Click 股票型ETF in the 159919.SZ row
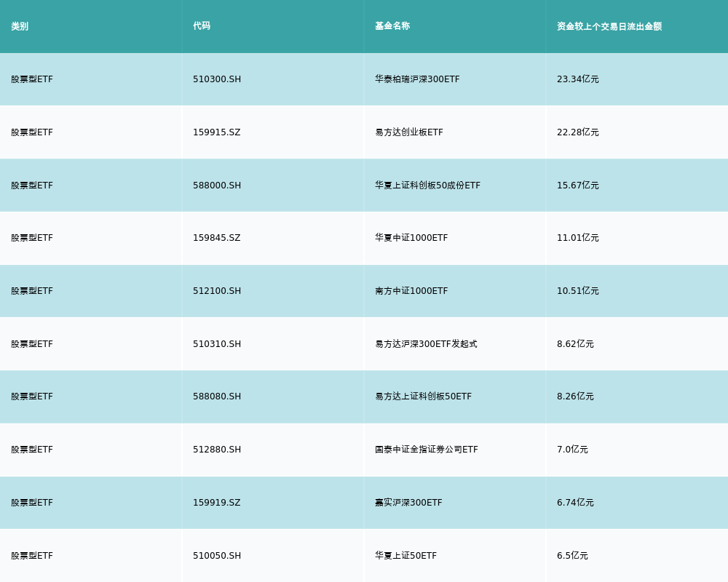Screen dimensions: 728x582 click(x=32, y=503)
